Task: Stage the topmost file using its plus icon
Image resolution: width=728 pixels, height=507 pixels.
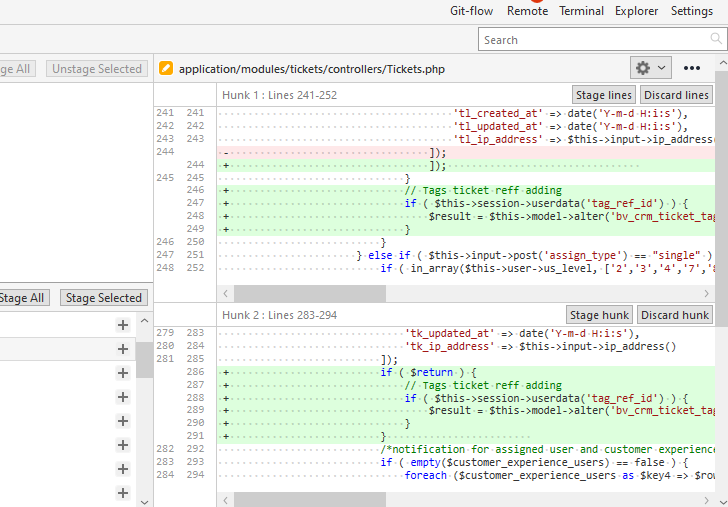Action: point(123,325)
